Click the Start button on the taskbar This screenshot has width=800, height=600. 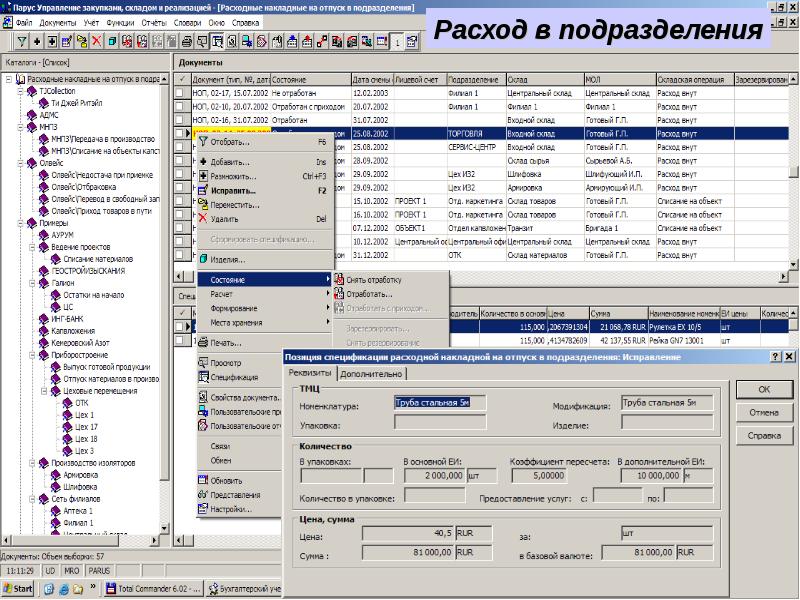coord(18,589)
